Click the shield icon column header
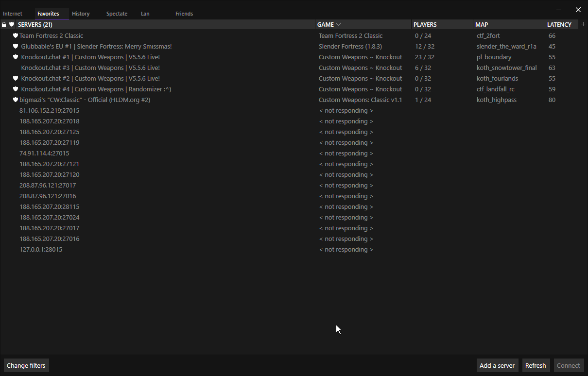The image size is (588, 376). [x=12, y=24]
